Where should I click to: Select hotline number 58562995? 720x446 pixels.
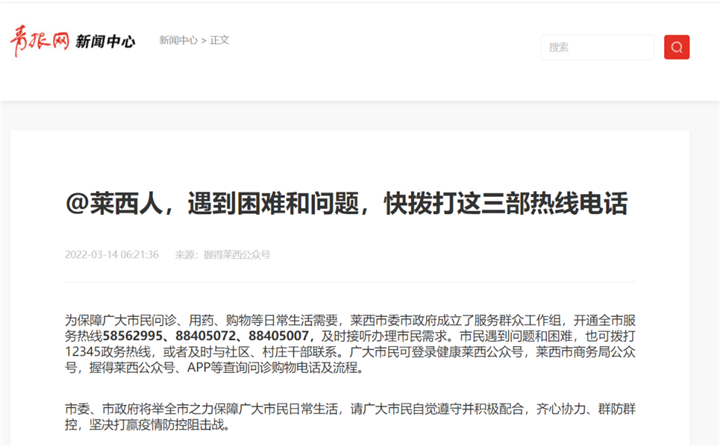click(133, 336)
